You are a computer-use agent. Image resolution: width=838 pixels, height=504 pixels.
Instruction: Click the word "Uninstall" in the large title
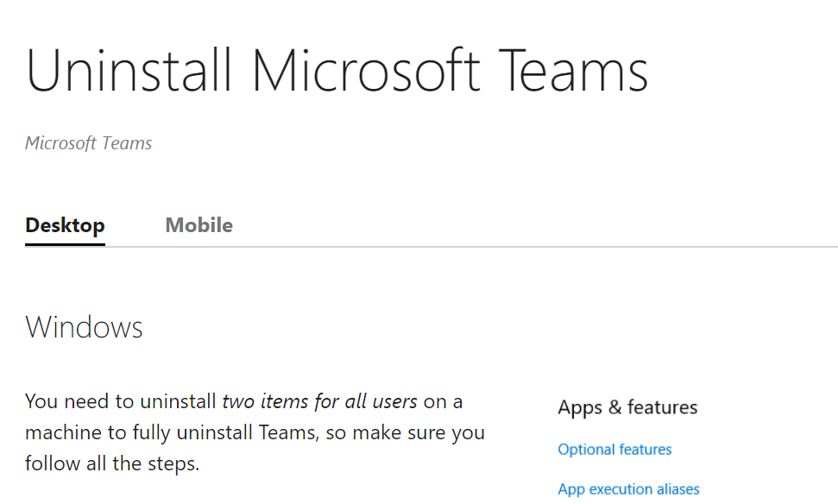click(x=129, y=71)
